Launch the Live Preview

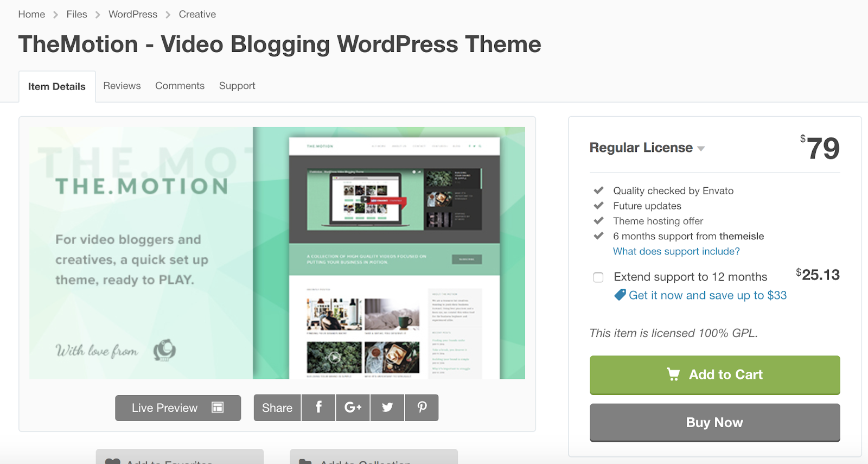(178, 408)
